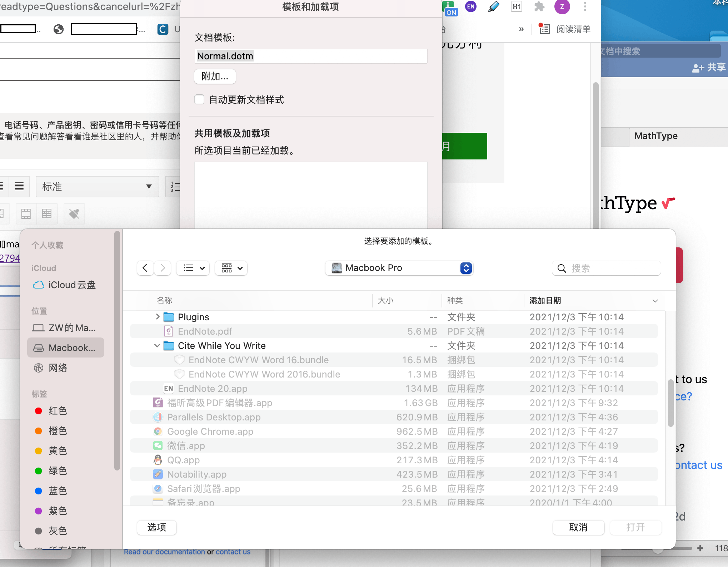The width and height of the screenshot is (728, 567).
Task: Click the Google Chrome.app icon
Action: point(158,432)
